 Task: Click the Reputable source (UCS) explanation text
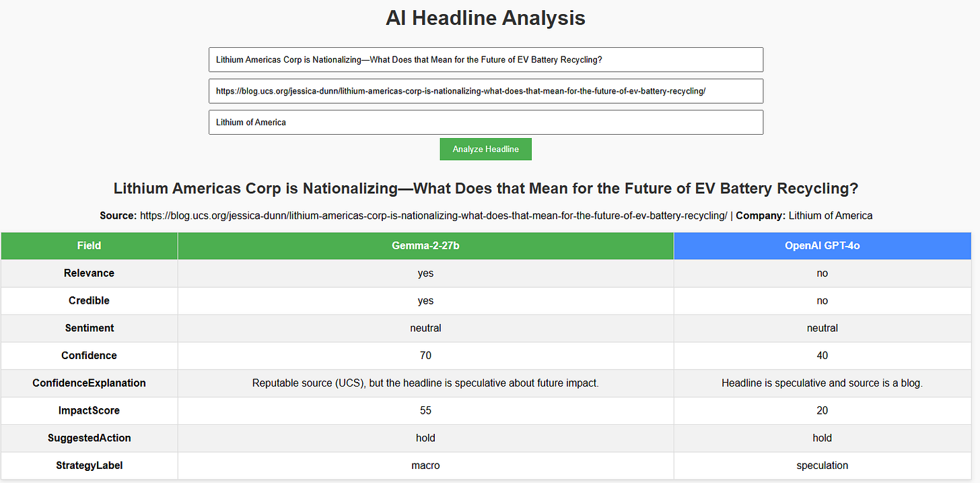425,383
